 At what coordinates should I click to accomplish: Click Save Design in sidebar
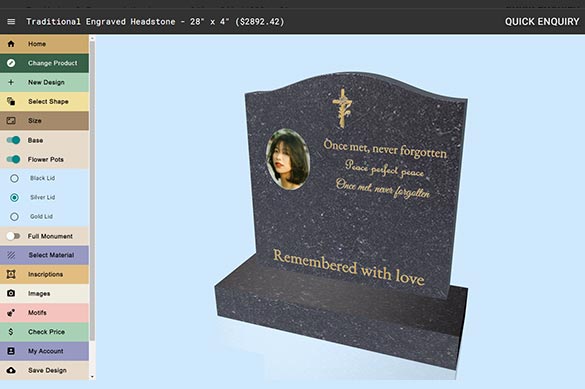pyautogui.click(x=44, y=370)
